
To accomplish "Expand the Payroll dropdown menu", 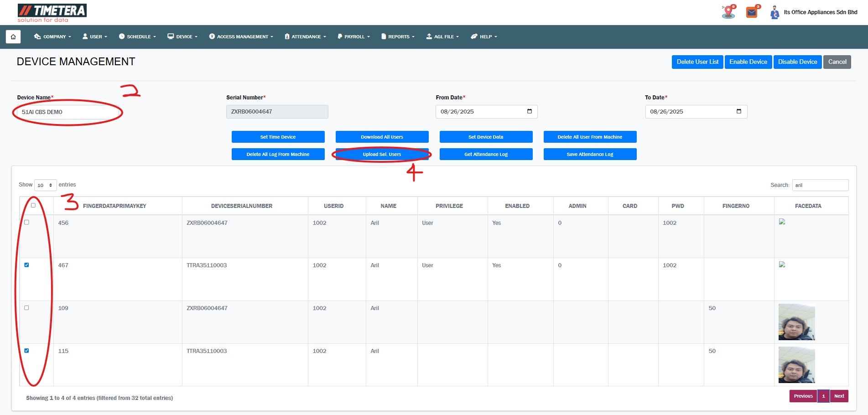I will point(353,36).
